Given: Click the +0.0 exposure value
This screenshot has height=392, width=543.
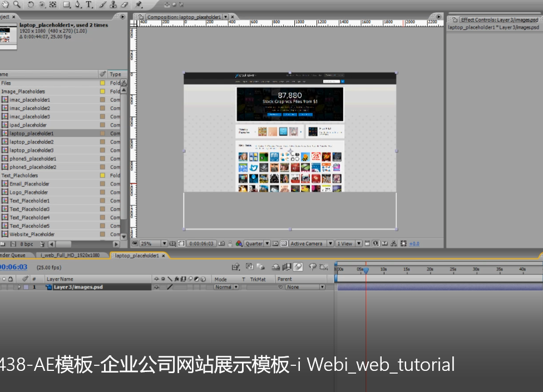Looking at the screenshot, I should click(414, 244).
